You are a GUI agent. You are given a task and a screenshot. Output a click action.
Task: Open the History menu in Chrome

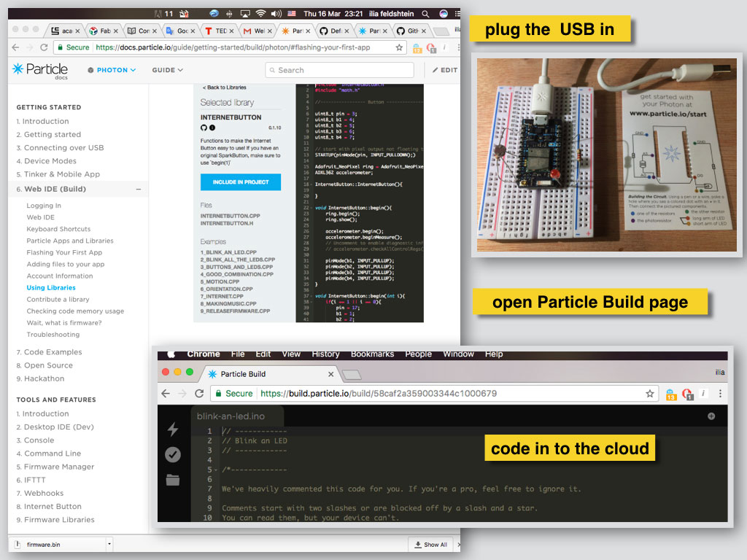pyautogui.click(x=326, y=354)
